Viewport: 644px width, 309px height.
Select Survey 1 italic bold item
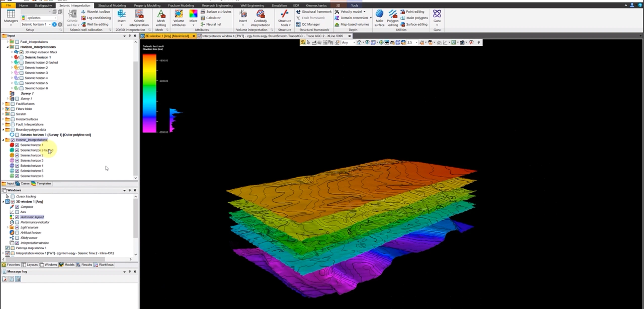(27, 93)
